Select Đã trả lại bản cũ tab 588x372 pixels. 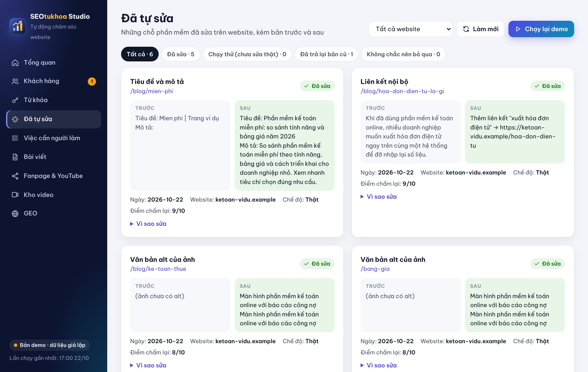pyautogui.click(x=326, y=54)
